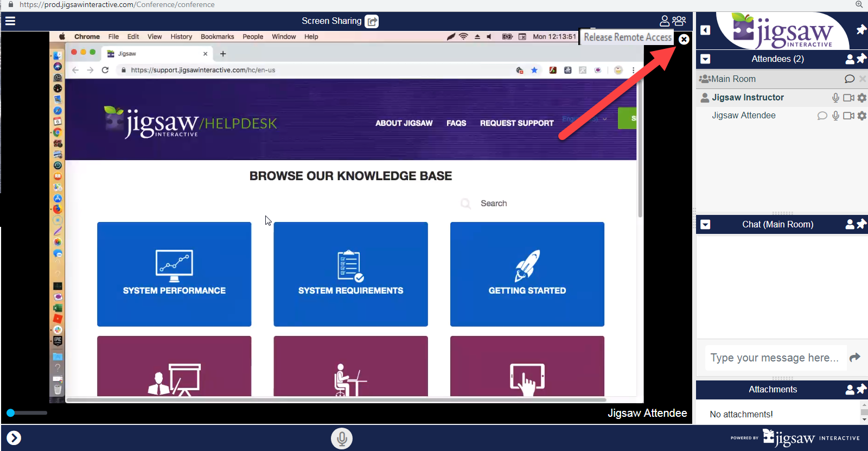
Task: Release remote access with the X button
Action: (x=684, y=39)
